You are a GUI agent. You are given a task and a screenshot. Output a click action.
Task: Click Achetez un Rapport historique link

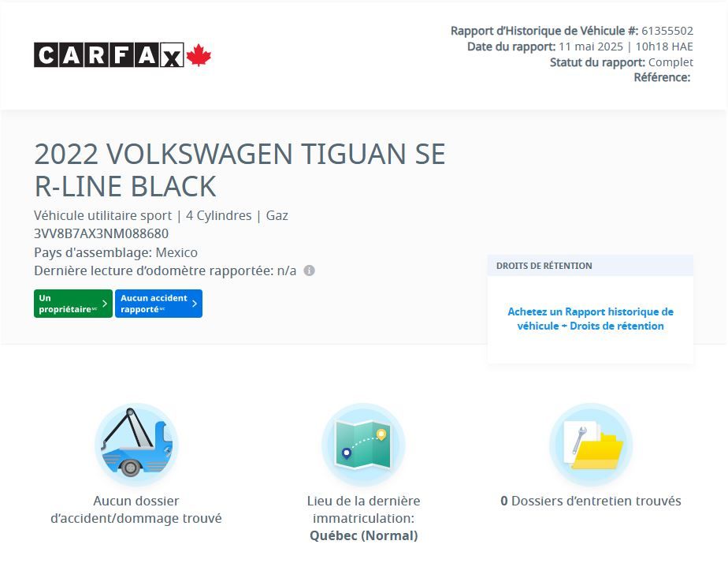[590, 319]
